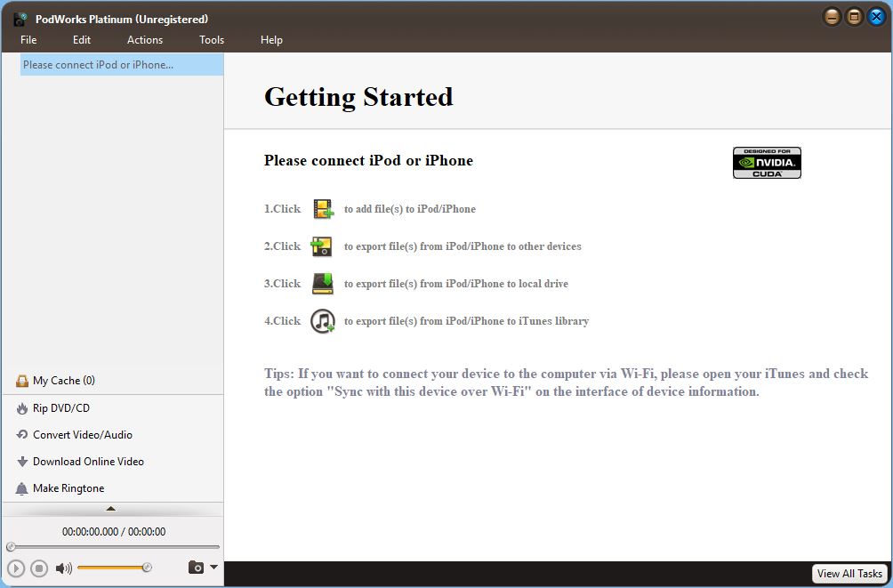Click the export to local drive icon

pyautogui.click(x=322, y=283)
